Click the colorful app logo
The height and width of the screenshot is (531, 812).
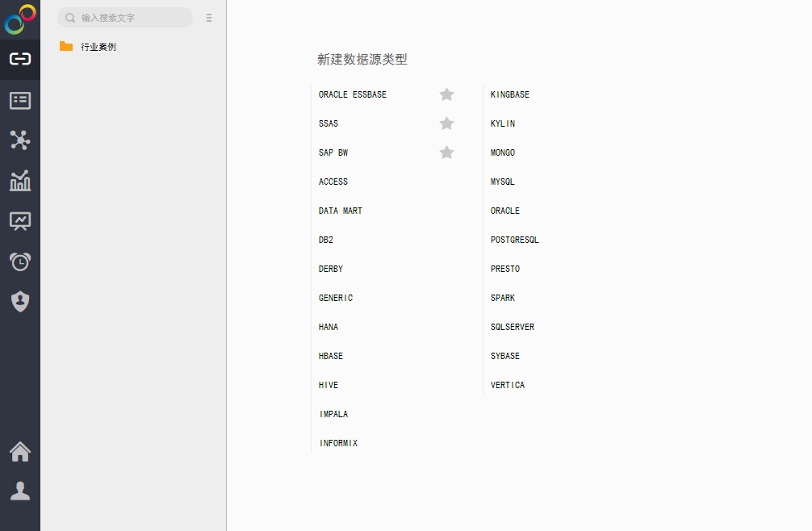20,19
